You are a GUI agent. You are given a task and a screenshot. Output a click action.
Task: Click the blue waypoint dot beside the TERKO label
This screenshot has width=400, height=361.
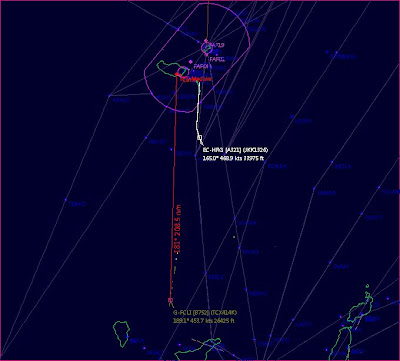pos(65,200)
